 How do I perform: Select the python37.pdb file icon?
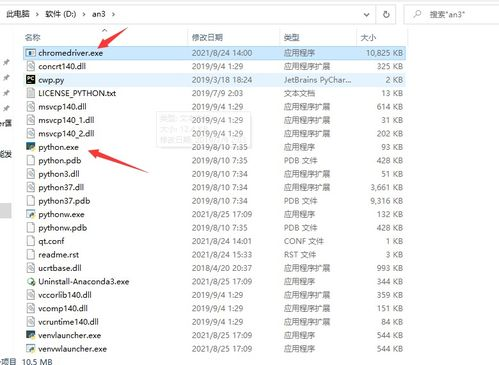[x=31, y=201]
